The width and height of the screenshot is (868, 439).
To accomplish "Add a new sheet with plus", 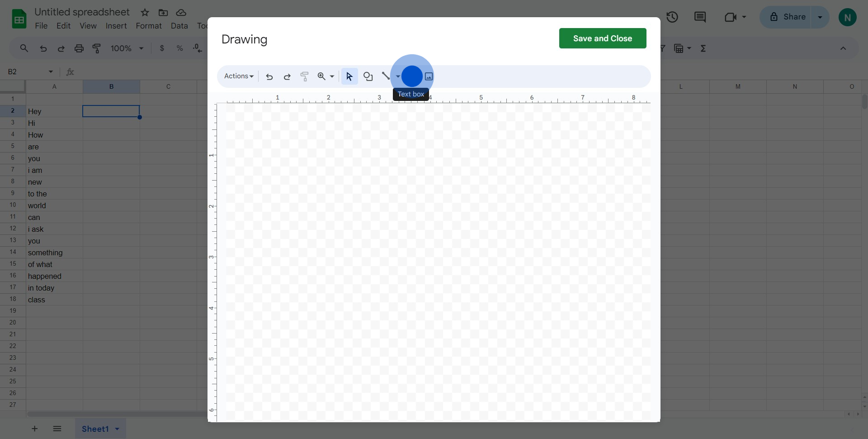I will pos(34,429).
